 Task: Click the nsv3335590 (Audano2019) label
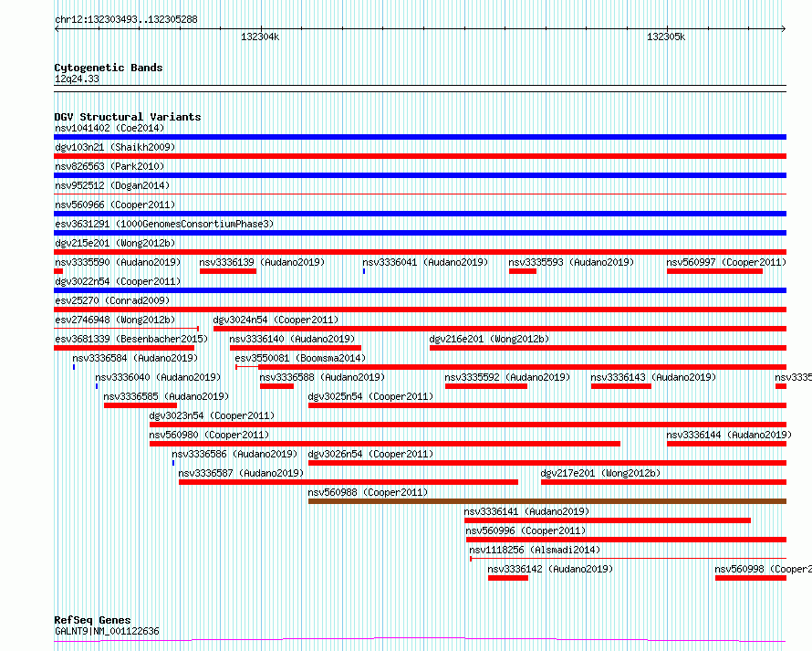[x=118, y=262]
